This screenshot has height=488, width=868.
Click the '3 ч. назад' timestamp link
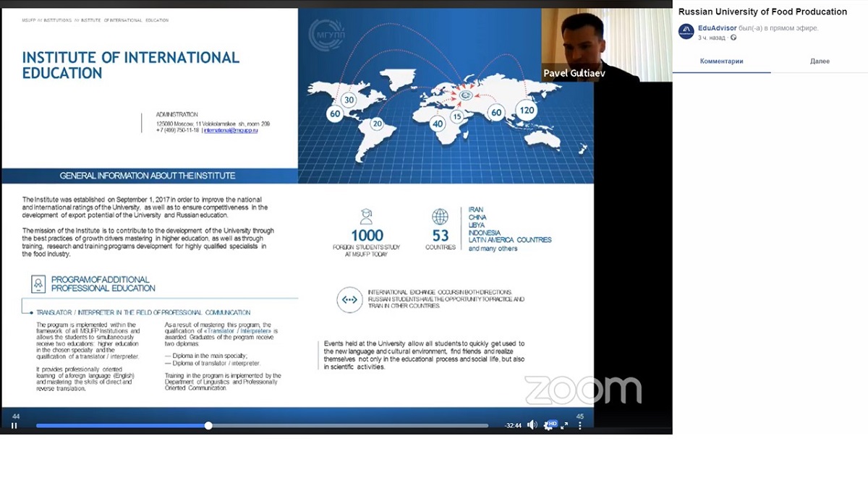(712, 38)
